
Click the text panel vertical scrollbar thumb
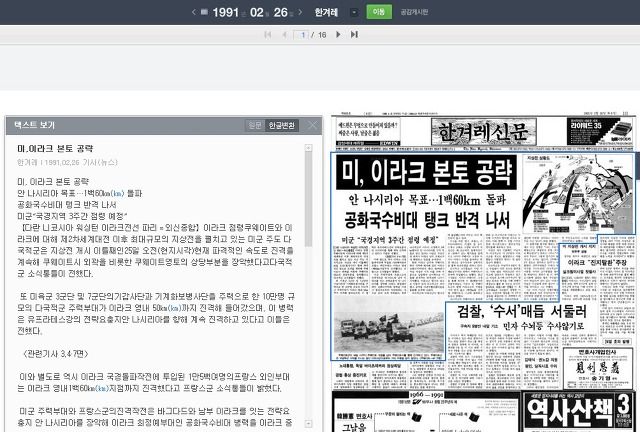309,199
